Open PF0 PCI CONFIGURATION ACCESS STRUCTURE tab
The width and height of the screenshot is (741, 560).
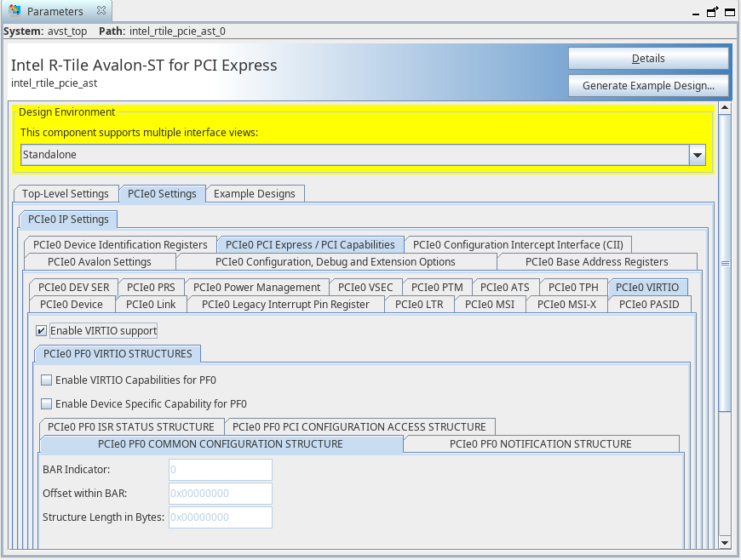click(359, 427)
